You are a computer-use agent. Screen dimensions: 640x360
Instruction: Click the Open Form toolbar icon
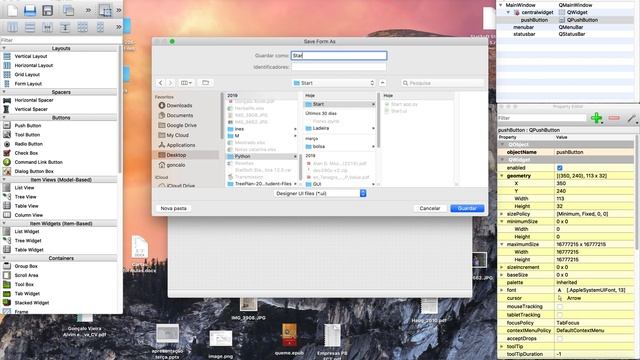click(30, 10)
